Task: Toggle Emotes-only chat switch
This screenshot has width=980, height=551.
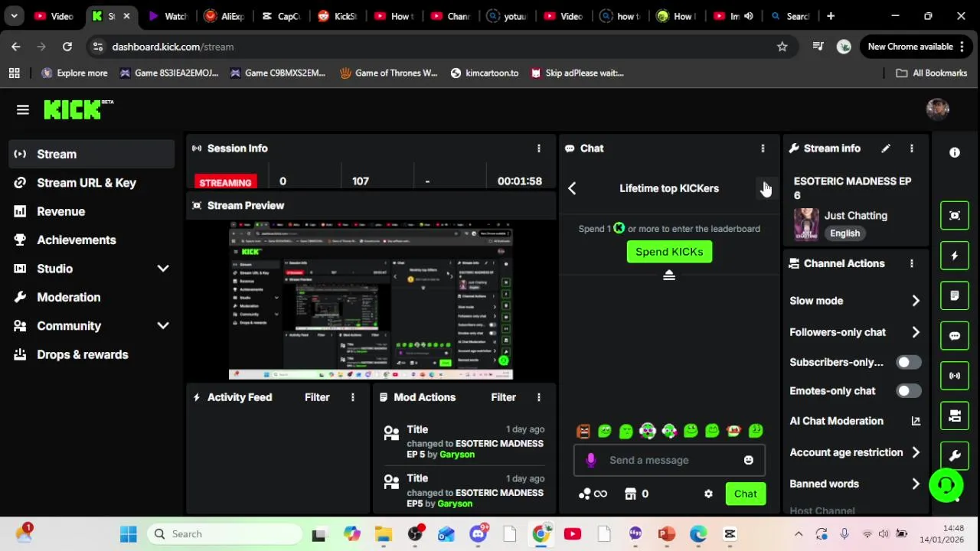Action: click(908, 391)
